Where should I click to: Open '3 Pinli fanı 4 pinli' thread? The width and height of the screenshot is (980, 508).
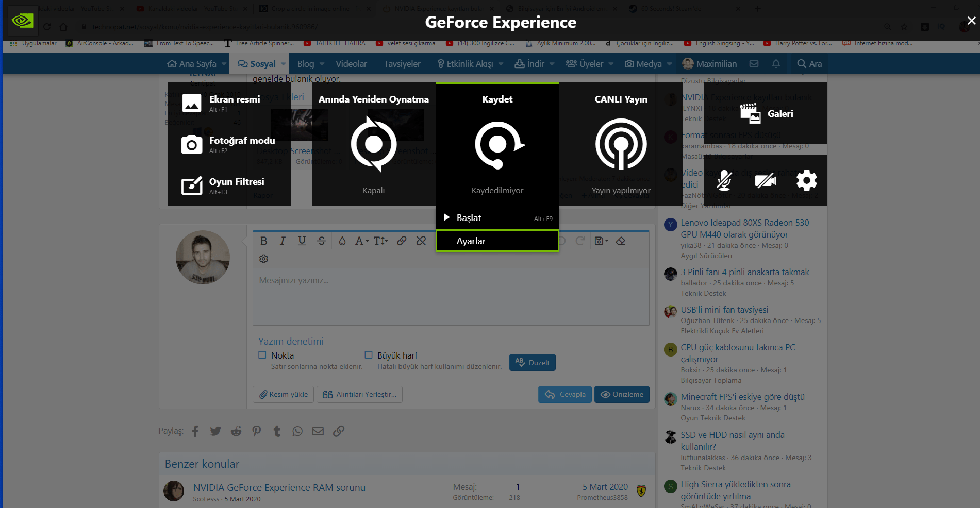pyautogui.click(x=745, y=272)
